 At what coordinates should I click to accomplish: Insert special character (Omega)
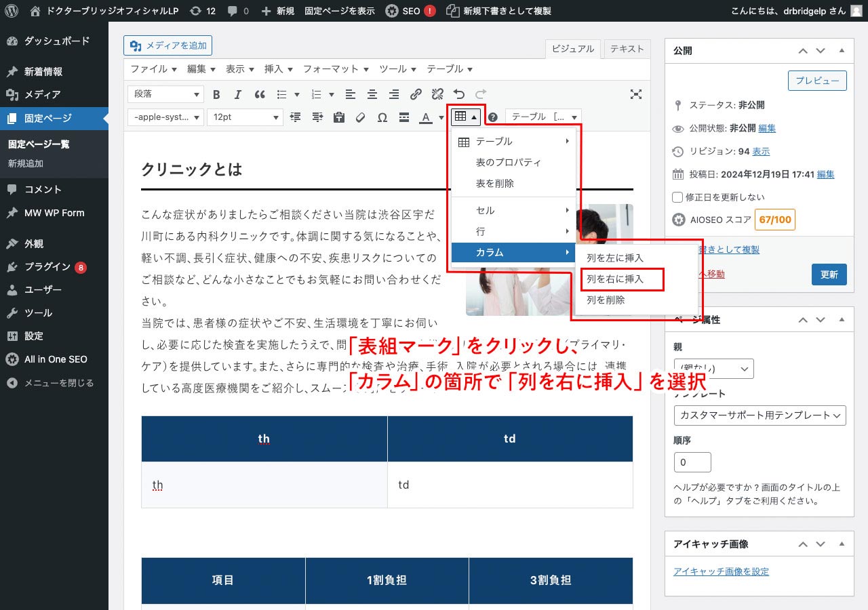point(382,117)
